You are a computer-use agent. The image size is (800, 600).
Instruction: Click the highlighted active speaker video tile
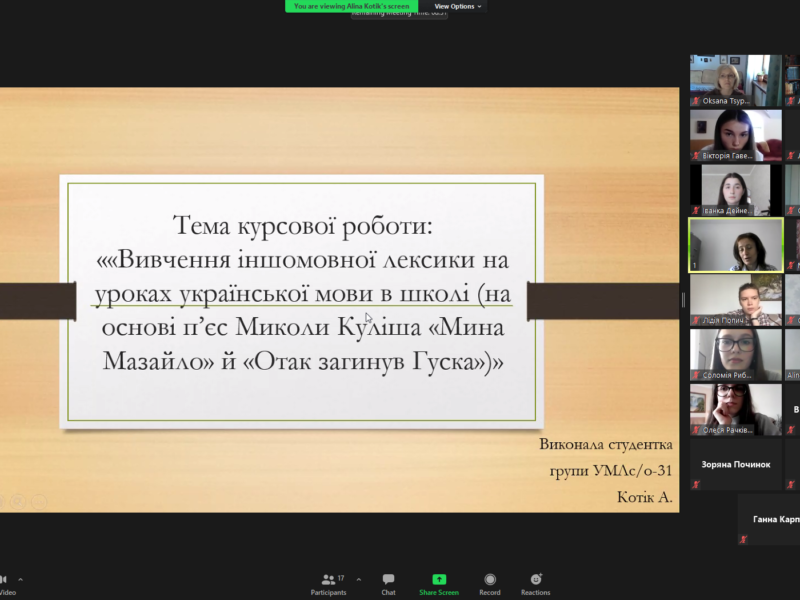click(x=735, y=245)
